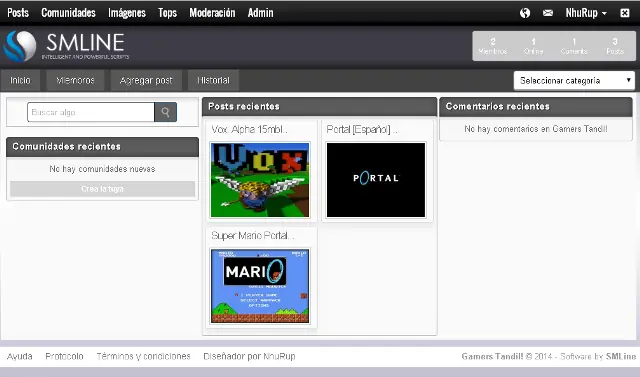The image size is (640, 377).
Task: Open the Historial tab
Action: pos(213,80)
